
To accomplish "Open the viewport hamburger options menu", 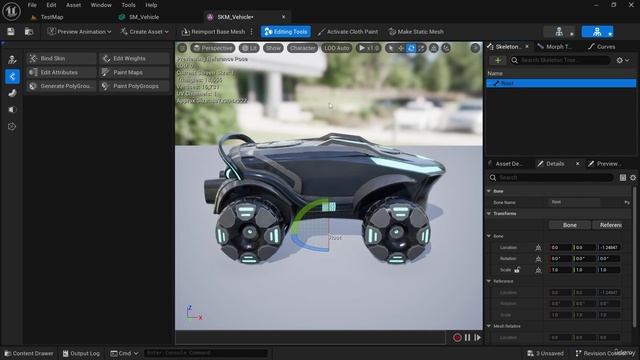I will 182,48.
